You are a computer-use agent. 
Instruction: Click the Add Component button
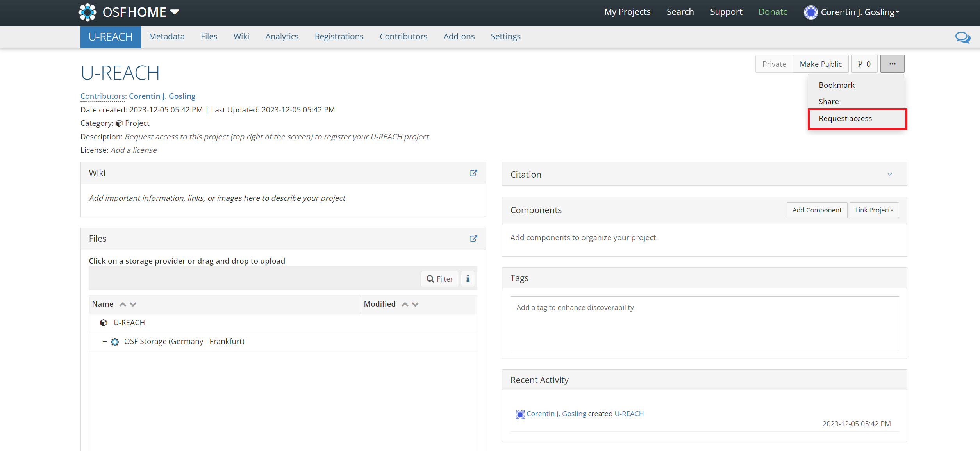[817, 210]
